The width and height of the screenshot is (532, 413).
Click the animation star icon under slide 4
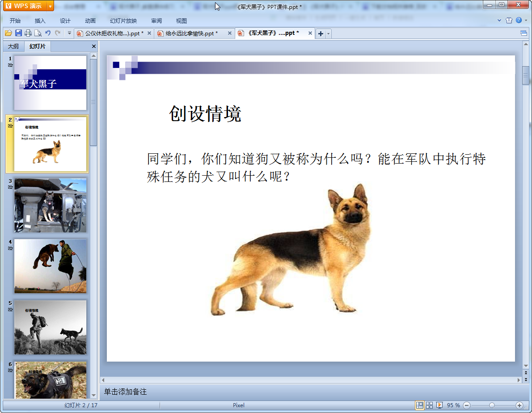10,248
